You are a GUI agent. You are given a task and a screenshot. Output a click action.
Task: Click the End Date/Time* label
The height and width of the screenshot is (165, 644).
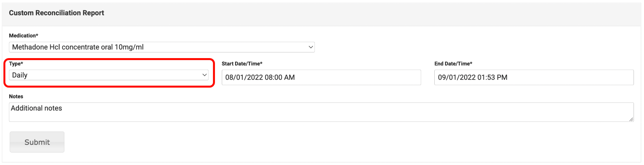pos(453,64)
